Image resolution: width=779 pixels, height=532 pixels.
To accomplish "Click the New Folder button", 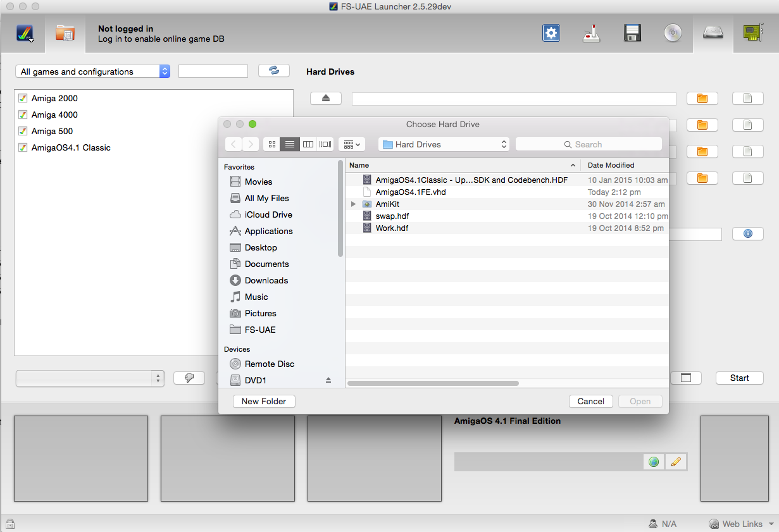I will click(x=264, y=401).
